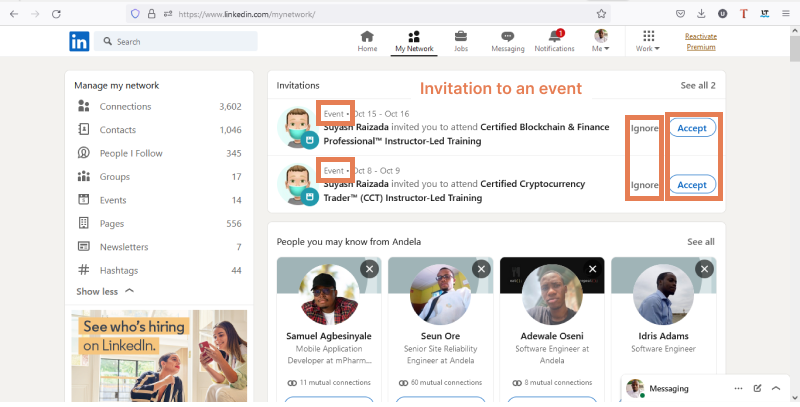The height and width of the screenshot is (407, 800).
Task: Open Firefox hamburger menu
Action: click(786, 14)
